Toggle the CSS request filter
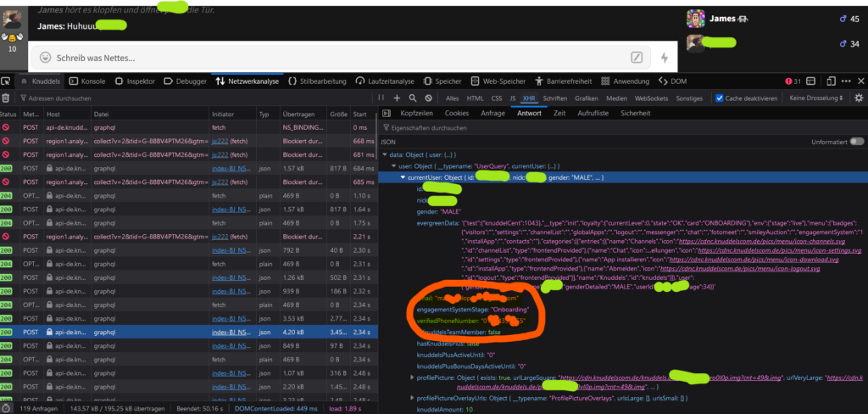868x414 pixels. coord(497,98)
